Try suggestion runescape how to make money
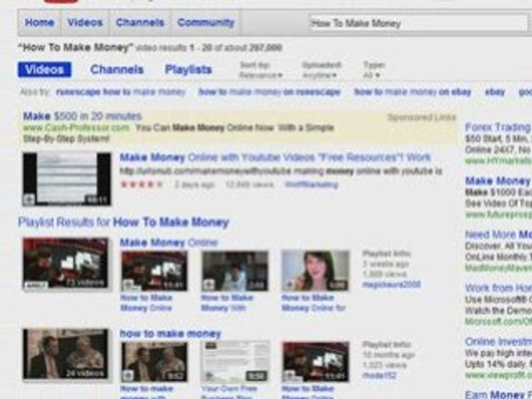 click(x=121, y=92)
